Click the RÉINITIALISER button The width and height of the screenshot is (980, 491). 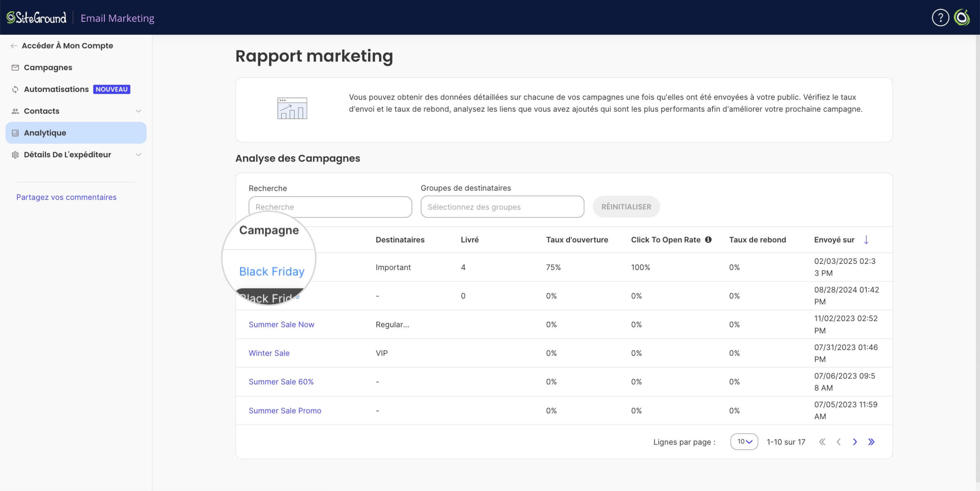click(x=626, y=207)
